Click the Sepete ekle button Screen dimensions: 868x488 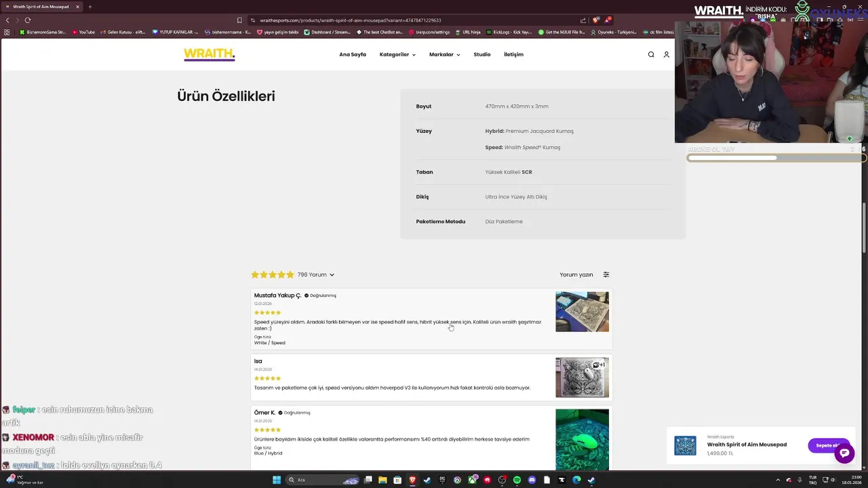coord(828,445)
